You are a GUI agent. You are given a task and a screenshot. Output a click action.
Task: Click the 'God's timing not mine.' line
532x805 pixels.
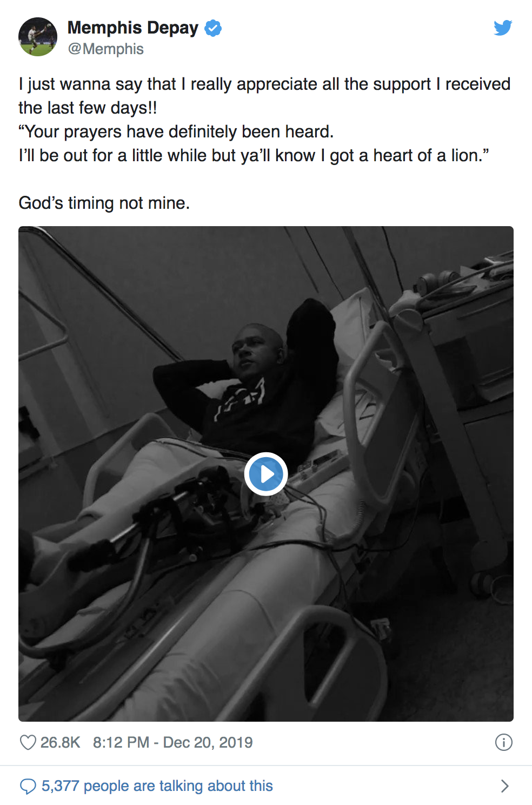[104, 203]
